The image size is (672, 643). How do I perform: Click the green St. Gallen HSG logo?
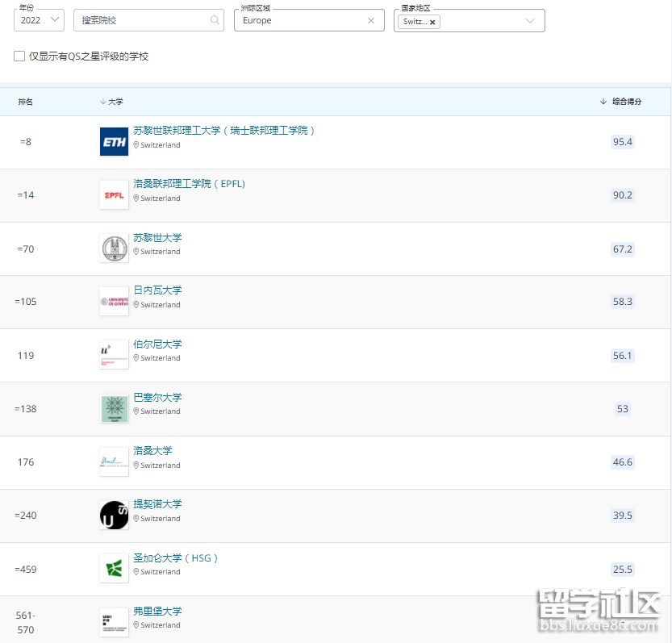click(x=114, y=569)
